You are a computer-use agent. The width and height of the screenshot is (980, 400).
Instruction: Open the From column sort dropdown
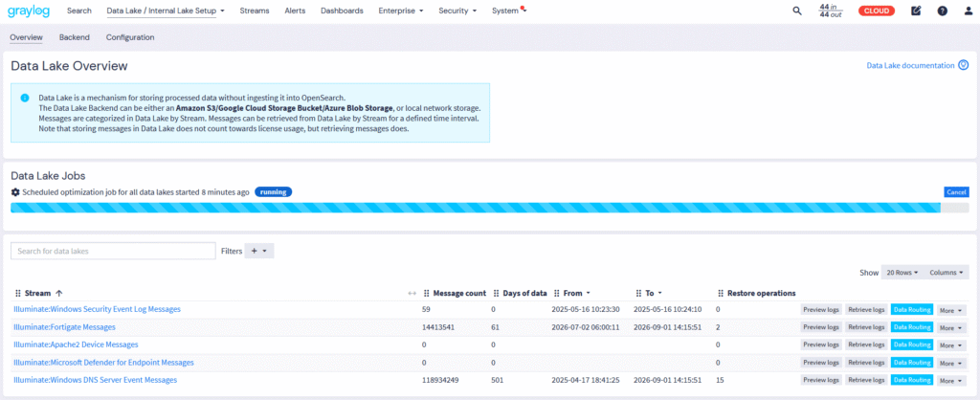pyautogui.click(x=589, y=293)
